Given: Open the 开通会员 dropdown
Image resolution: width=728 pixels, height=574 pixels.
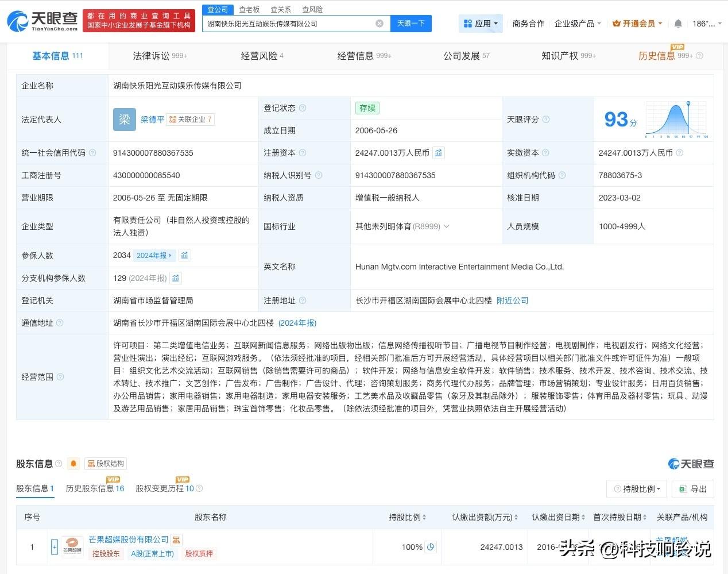Looking at the screenshot, I should tap(637, 24).
